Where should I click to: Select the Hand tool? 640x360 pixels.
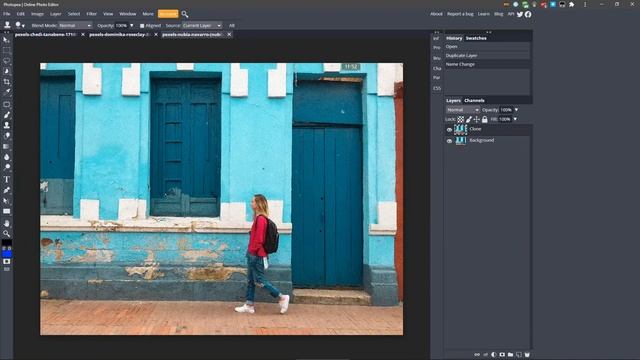point(7,223)
